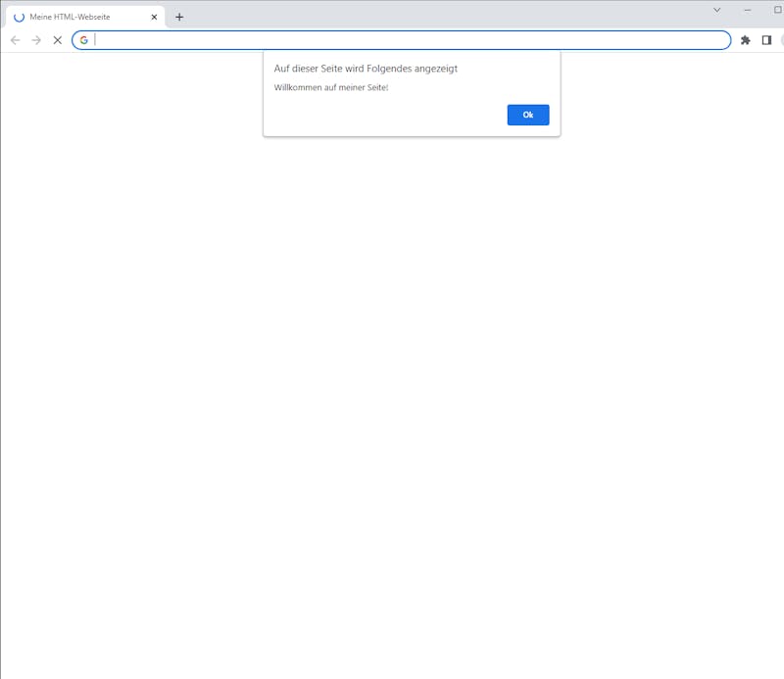Select the Meine HTML-Webseite tab

click(85, 17)
